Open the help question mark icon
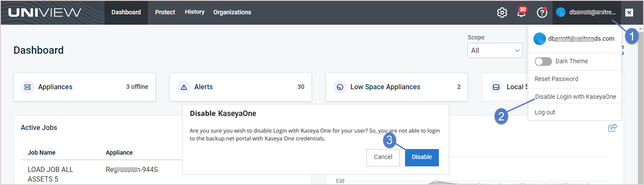 click(542, 13)
